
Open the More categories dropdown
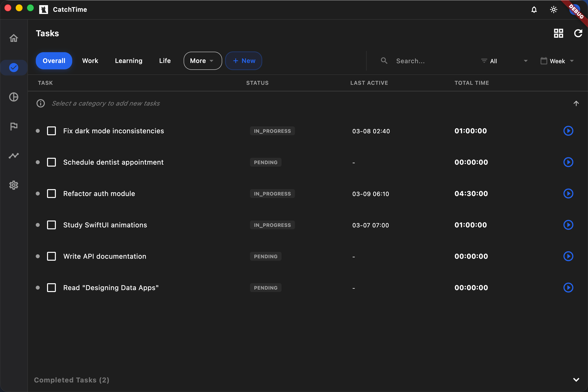(203, 61)
